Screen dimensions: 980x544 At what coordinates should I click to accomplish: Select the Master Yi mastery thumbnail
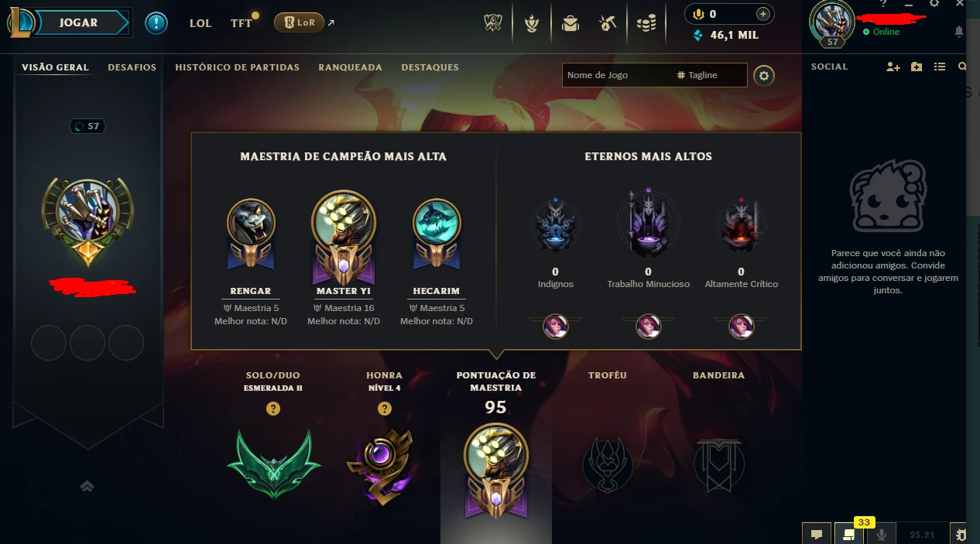[x=344, y=237]
